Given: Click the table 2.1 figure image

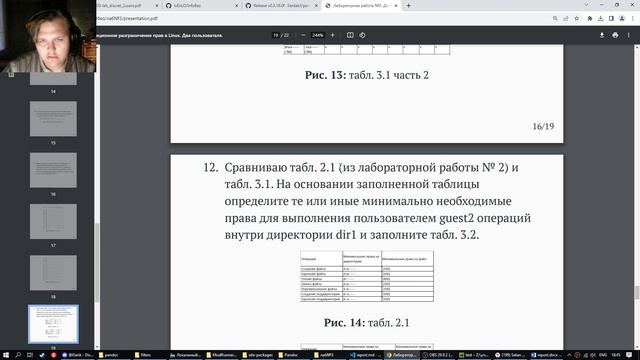Looking at the screenshot, I should click(x=367, y=276).
